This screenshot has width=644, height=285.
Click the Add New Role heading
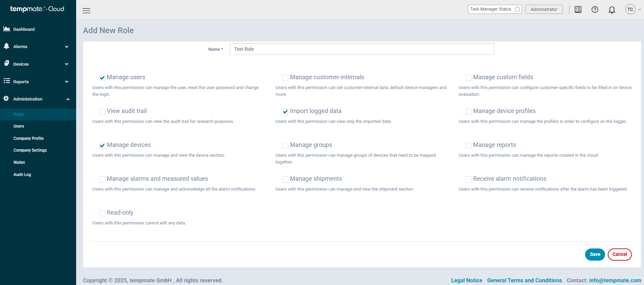pyautogui.click(x=108, y=30)
